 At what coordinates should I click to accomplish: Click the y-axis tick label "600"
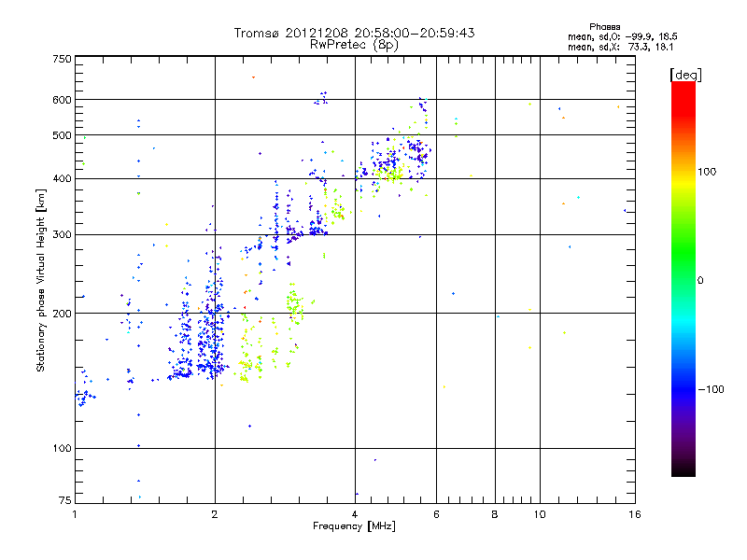click(x=62, y=100)
